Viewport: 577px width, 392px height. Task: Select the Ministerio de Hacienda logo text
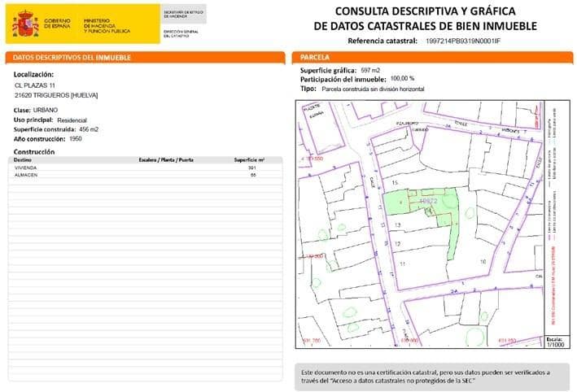[x=106, y=24]
